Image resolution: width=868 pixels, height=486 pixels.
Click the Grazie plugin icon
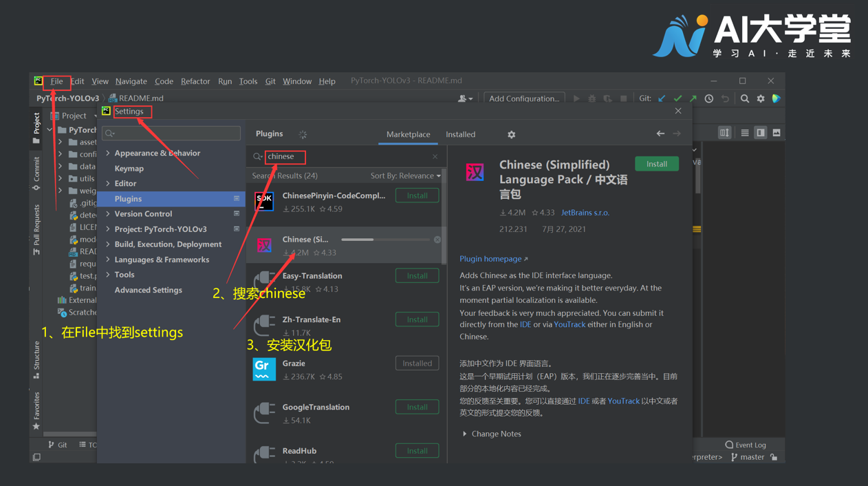pyautogui.click(x=264, y=370)
